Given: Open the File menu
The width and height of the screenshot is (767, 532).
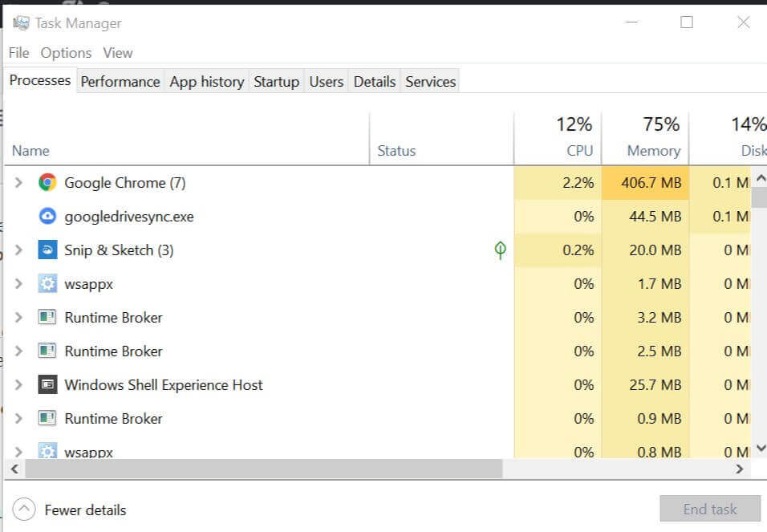Looking at the screenshot, I should pos(18,53).
